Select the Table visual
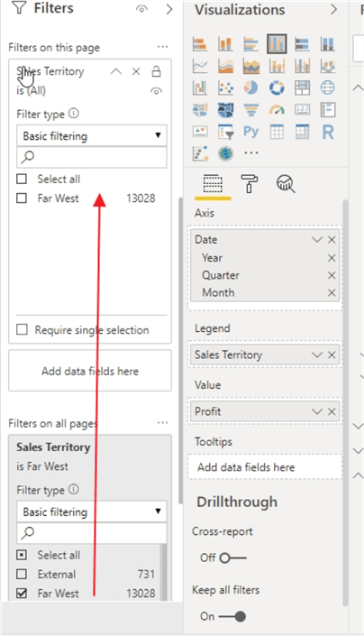The height and width of the screenshot is (636, 364). pos(277,132)
